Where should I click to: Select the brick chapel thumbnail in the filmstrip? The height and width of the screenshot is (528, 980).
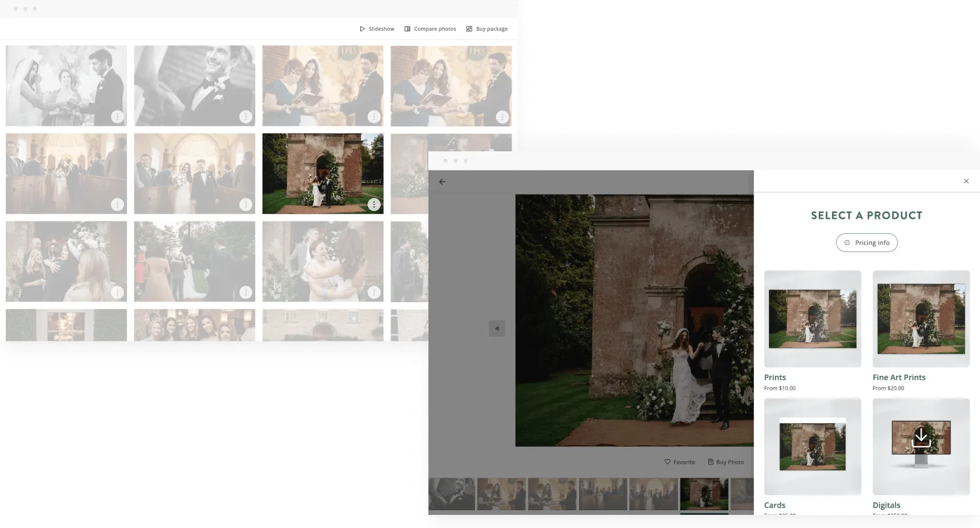[x=704, y=494]
